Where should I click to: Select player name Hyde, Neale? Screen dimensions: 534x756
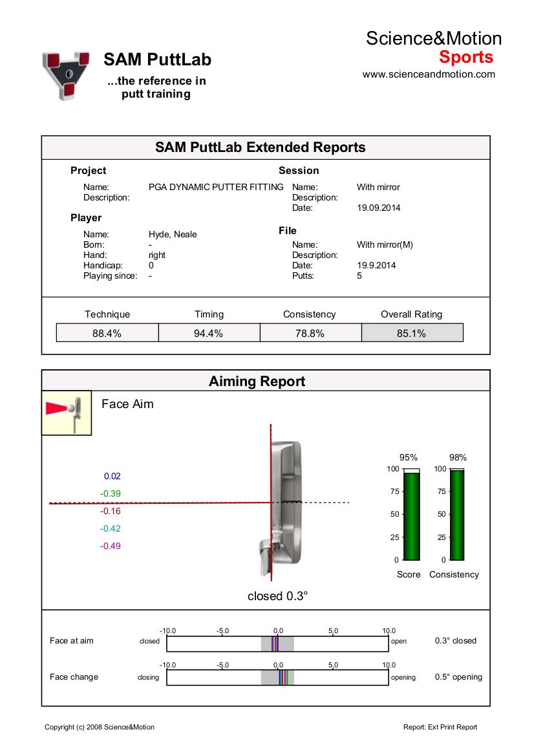pos(173,234)
